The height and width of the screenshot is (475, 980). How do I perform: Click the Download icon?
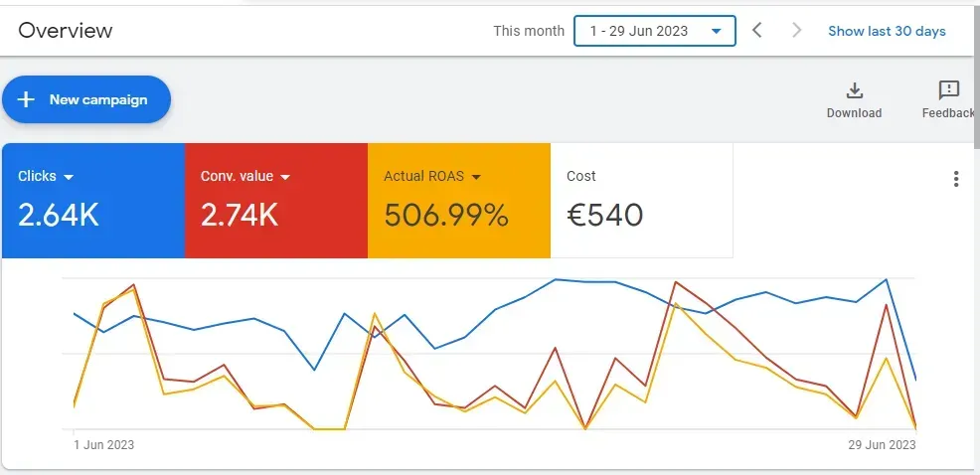pyautogui.click(x=855, y=91)
